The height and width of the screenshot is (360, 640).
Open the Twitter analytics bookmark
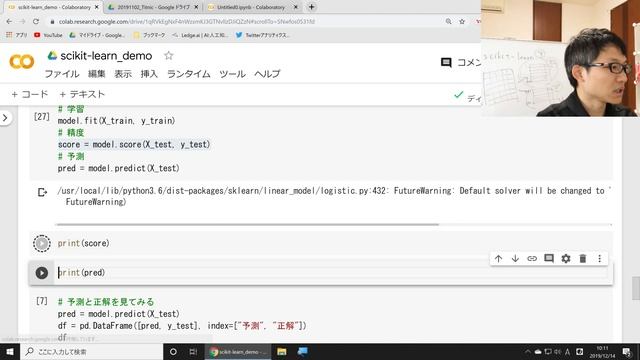(x=262, y=35)
